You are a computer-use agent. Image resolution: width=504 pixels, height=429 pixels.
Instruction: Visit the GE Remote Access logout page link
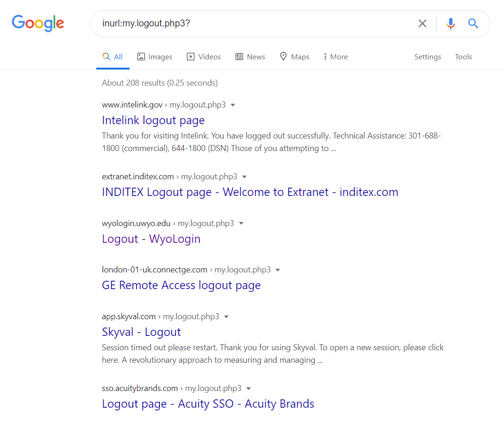point(181,285)
